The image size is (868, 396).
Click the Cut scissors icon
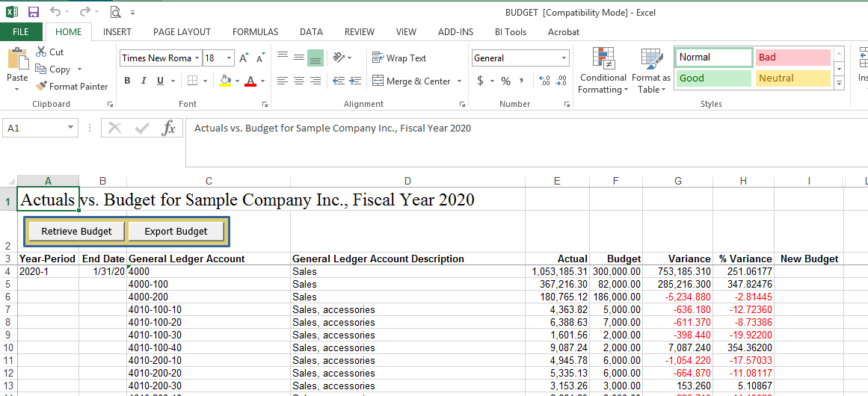(40, 52)
